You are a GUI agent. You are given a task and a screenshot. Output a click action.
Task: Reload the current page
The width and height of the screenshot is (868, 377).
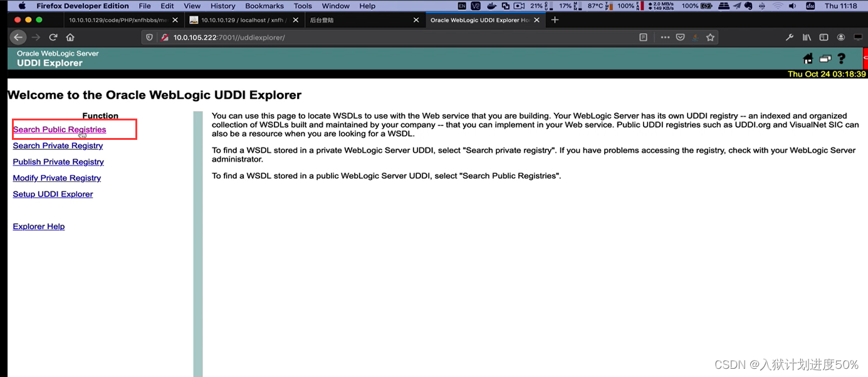tap(53, 37)
